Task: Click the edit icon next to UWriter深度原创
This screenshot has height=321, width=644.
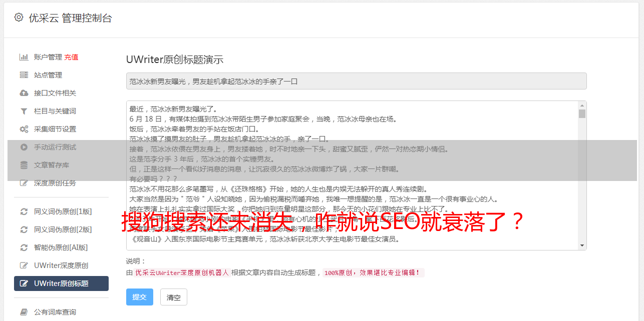Action: (x=24, y=265)
